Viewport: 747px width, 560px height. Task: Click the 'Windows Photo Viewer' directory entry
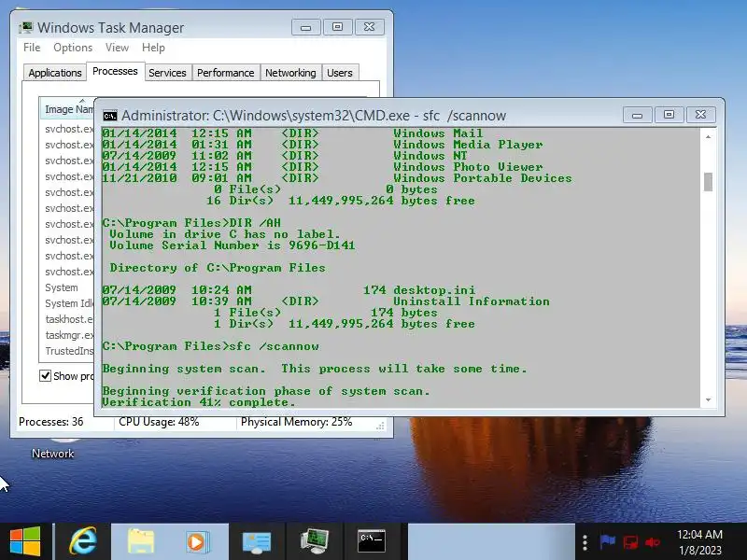point(468,167)
